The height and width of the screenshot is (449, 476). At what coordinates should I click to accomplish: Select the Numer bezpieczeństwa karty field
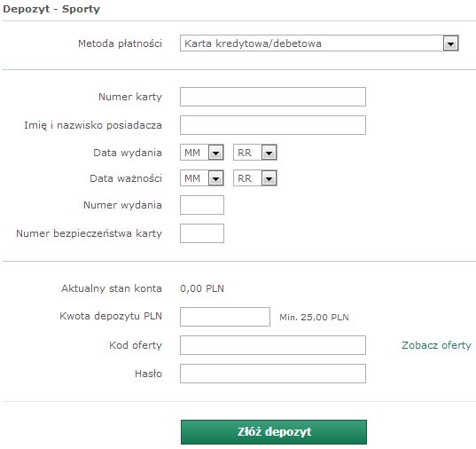tap(202, 233)
